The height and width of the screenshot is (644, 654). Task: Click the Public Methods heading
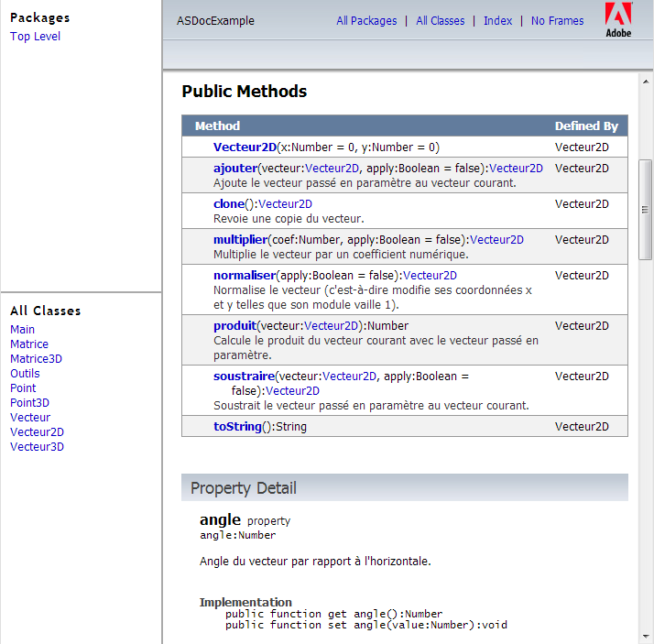click(244, 92)
